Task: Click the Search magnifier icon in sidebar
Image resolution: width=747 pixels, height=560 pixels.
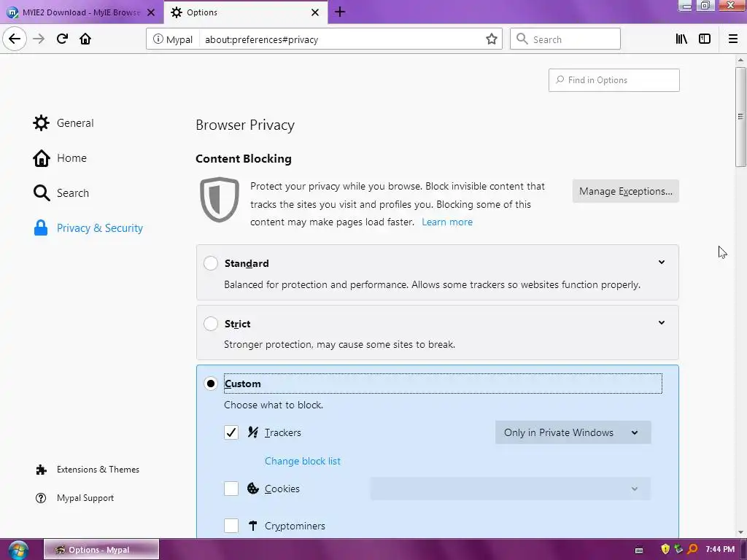Action: (42, 192)
